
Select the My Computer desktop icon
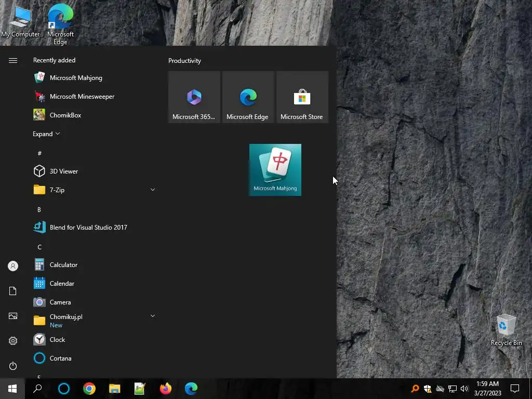tap(20, 21)
